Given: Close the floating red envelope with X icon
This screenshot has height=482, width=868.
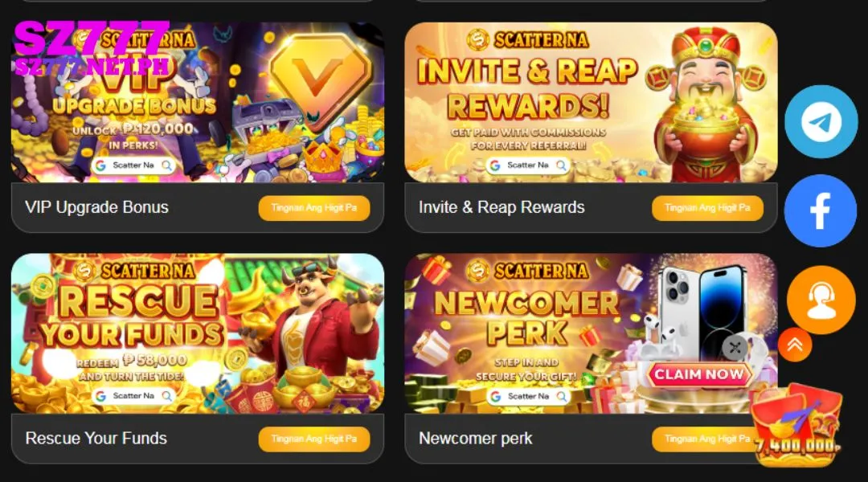Looking at the screenshot, I should [x=735, y=348].
